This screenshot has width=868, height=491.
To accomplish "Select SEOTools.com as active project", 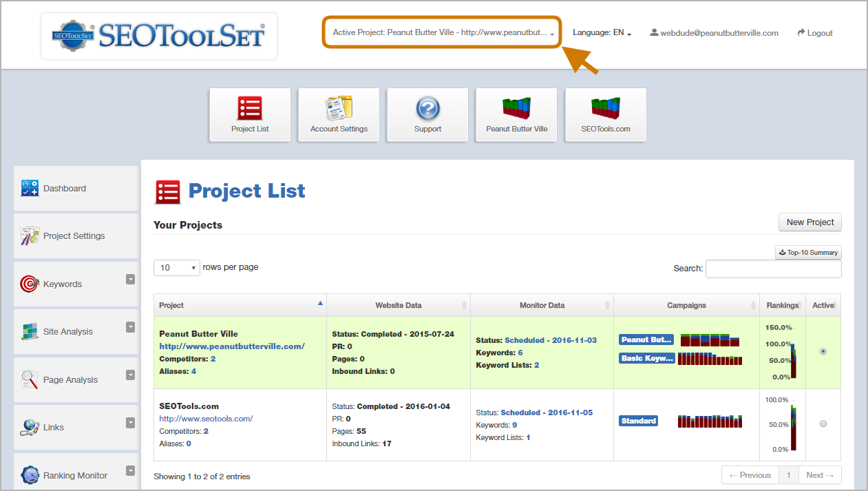I will point(823,424).
